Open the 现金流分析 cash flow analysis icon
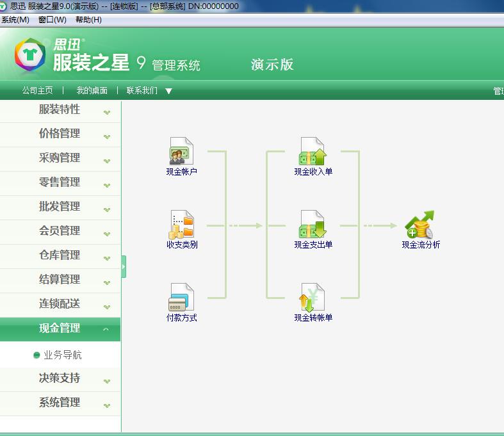 pyautogui.click(x=421, y=224)
